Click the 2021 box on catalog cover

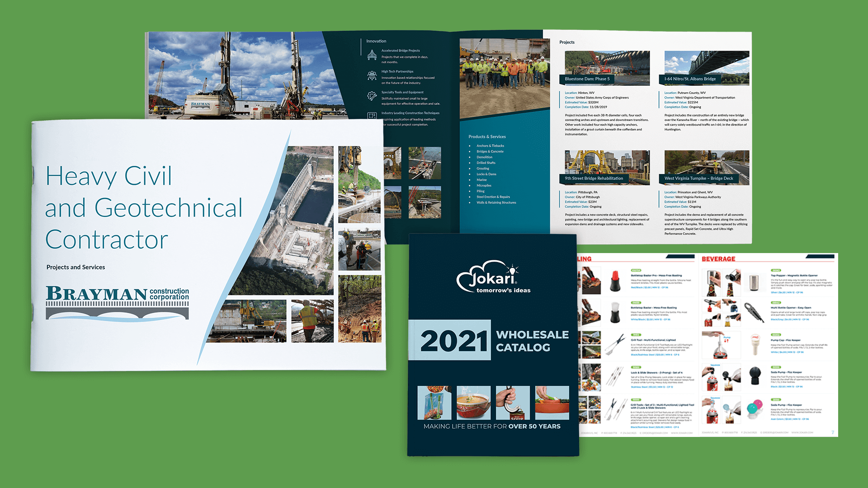click(x=450, y=340)
